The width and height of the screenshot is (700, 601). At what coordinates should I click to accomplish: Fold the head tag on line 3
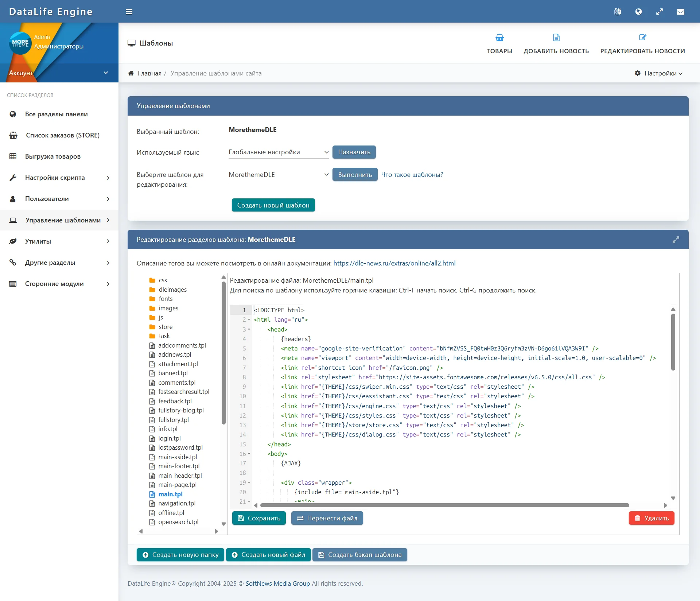[249, 329]
